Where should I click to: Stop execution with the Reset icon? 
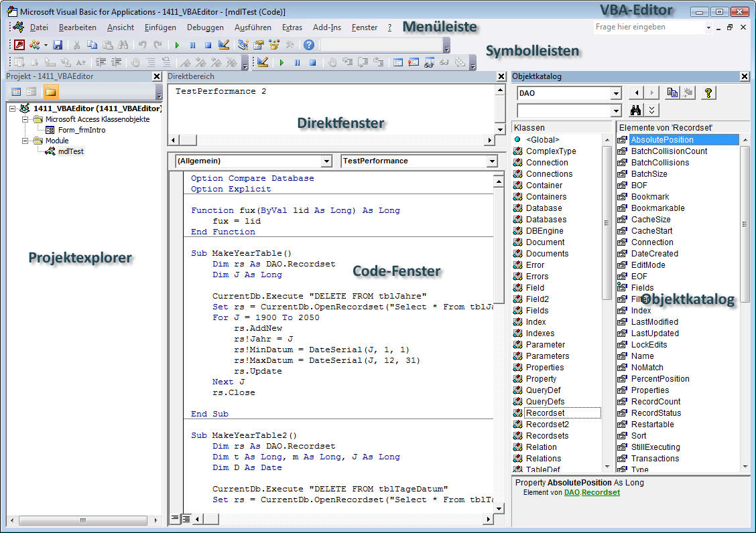(x=208, y=45)
